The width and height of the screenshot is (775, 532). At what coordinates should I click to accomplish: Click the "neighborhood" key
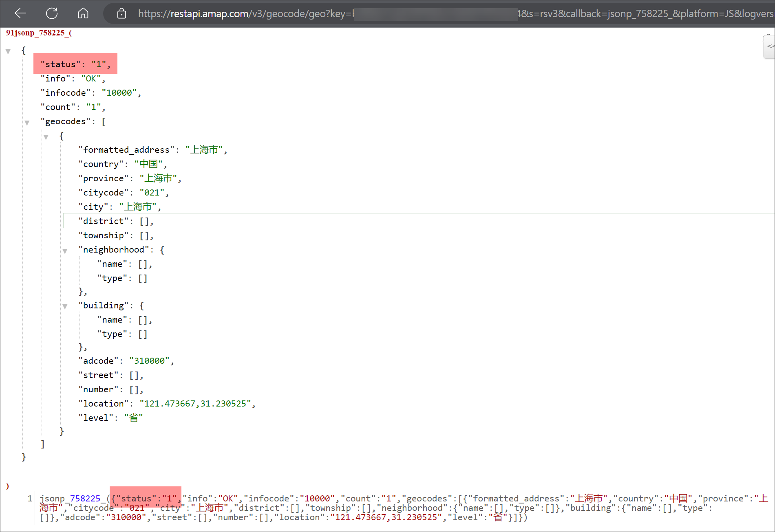114,250
